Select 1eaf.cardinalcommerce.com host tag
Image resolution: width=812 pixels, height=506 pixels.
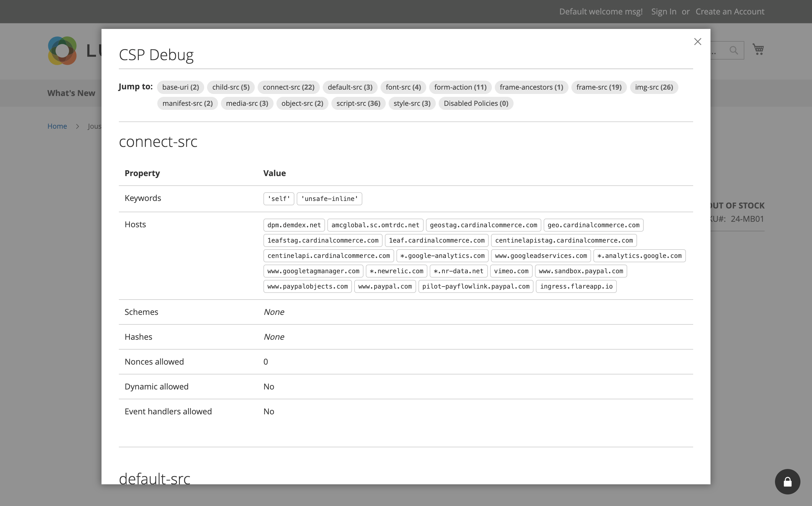(436, 240)
